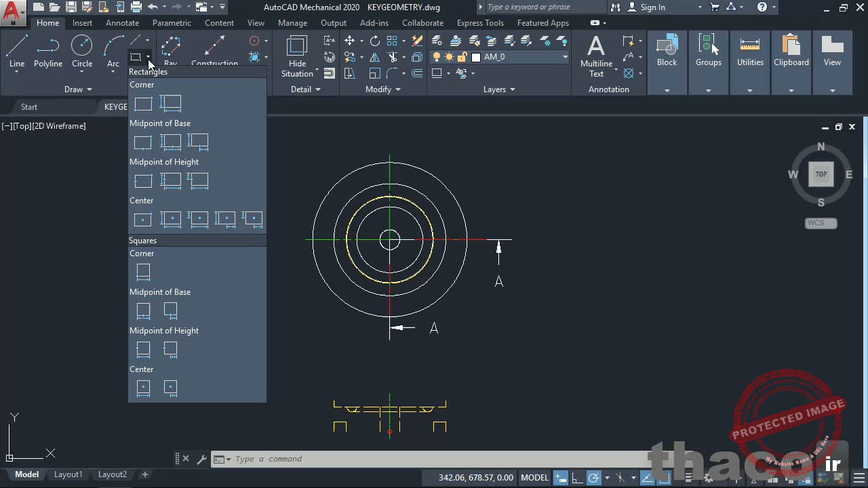Select the Polyline tool
The height and width of the screenshot is (488, 868).
(x=48, y=52)
